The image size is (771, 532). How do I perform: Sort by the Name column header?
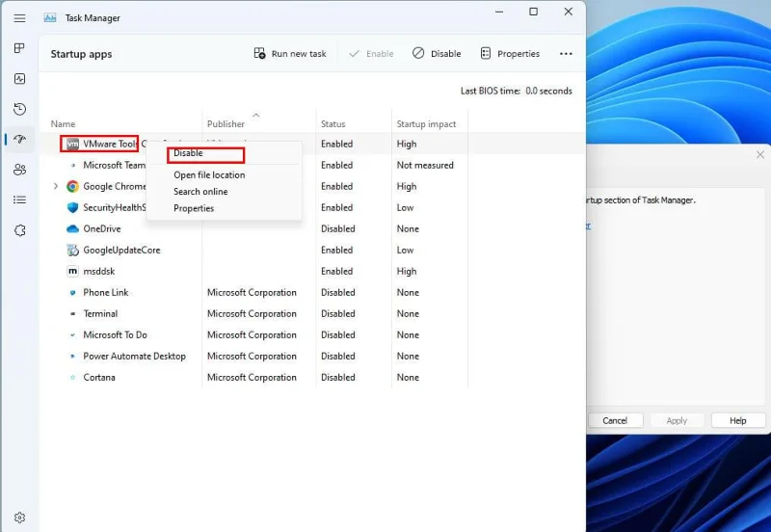click(63, 124)
